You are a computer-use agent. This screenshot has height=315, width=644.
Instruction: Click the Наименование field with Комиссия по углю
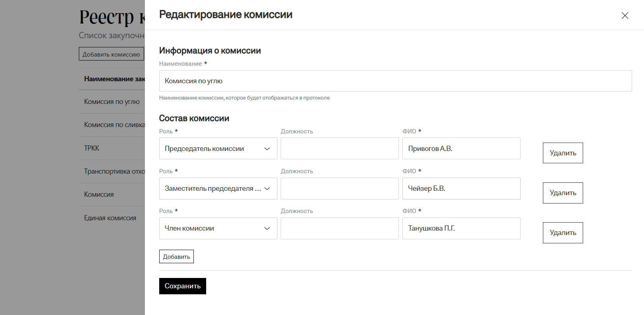click(x=395, y=81)
